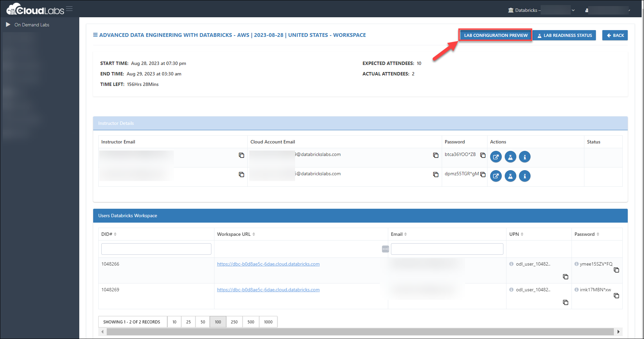Click info icon beside password ymee15SZV*FQ
Viewport: 644px width, 339px height.
[x=577, y=264]
